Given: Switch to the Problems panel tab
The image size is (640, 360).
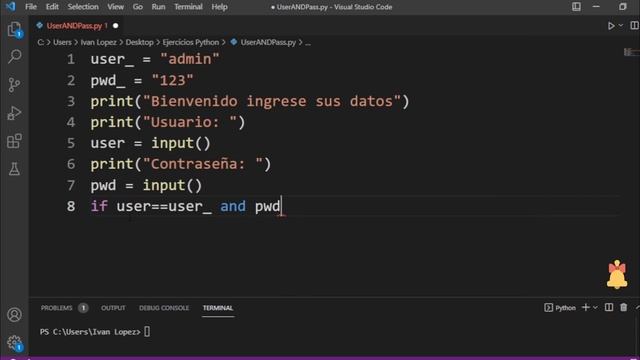Looking at the screenshot, I should click(56, 308).
